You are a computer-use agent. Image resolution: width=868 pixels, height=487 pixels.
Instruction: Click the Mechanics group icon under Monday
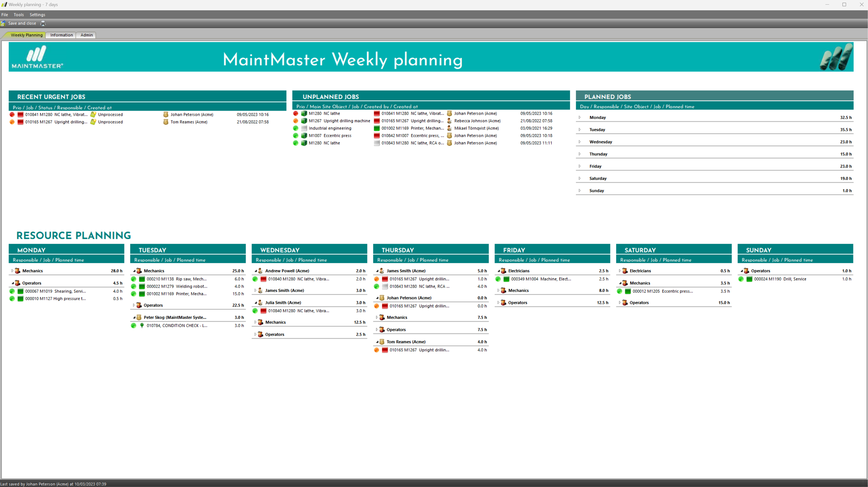pos(18,271)
